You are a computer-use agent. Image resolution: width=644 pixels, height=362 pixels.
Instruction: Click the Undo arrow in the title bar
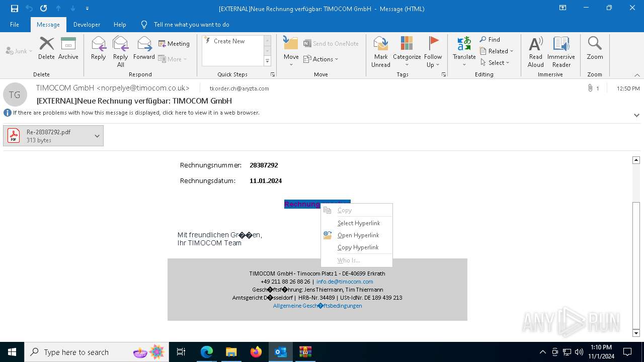29,9
